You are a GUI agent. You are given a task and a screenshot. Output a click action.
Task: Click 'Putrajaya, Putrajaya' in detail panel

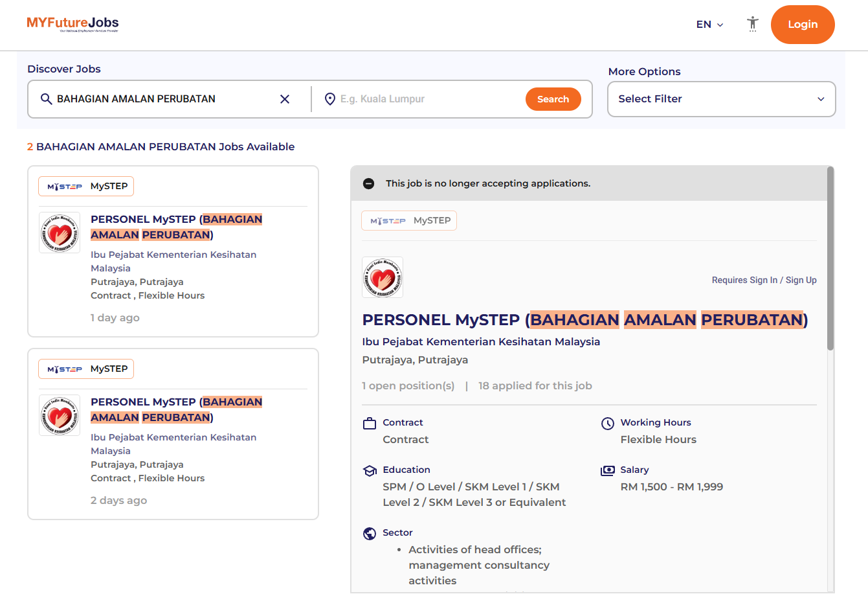pyautogui.click(x=415, y=360)
